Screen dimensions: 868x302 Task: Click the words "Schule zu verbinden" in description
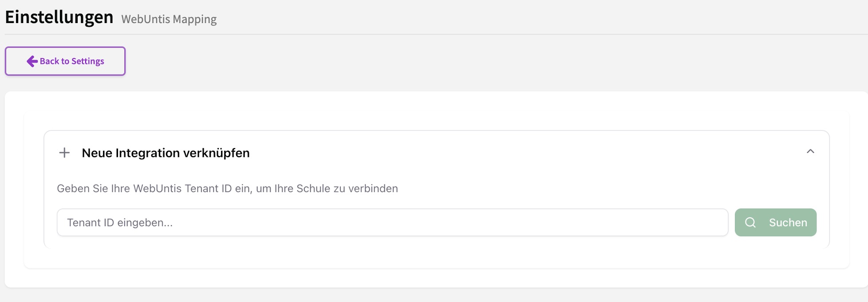(347, 188)
